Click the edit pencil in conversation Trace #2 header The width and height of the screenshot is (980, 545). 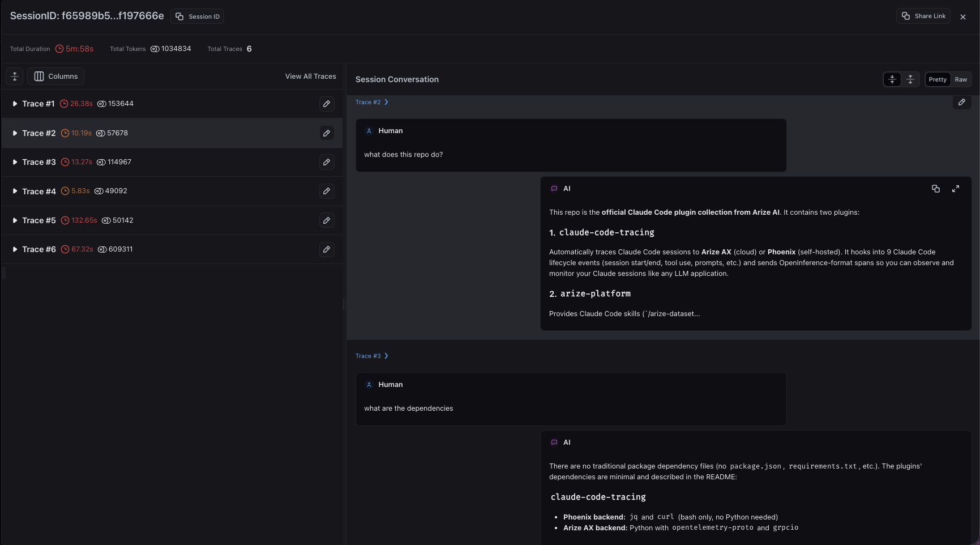tap(961, 103)
